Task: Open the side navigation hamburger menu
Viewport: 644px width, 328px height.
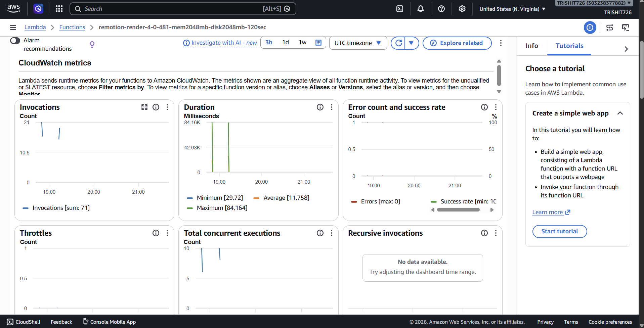Action: tap(13, 28)
